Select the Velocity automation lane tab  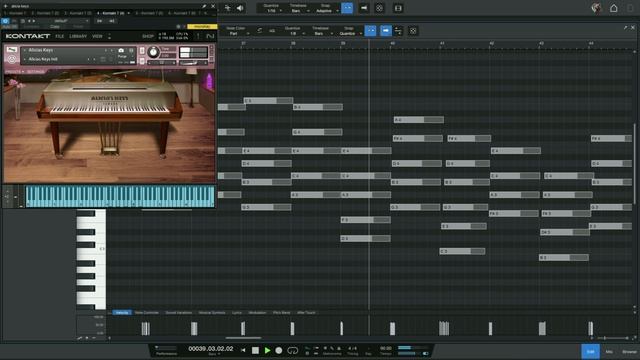[122, 313]
